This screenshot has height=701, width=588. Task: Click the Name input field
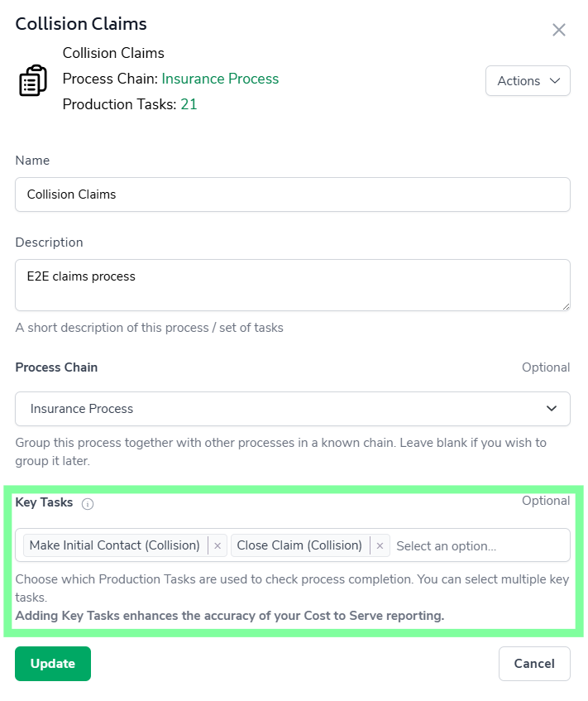(x=292, y=194)
